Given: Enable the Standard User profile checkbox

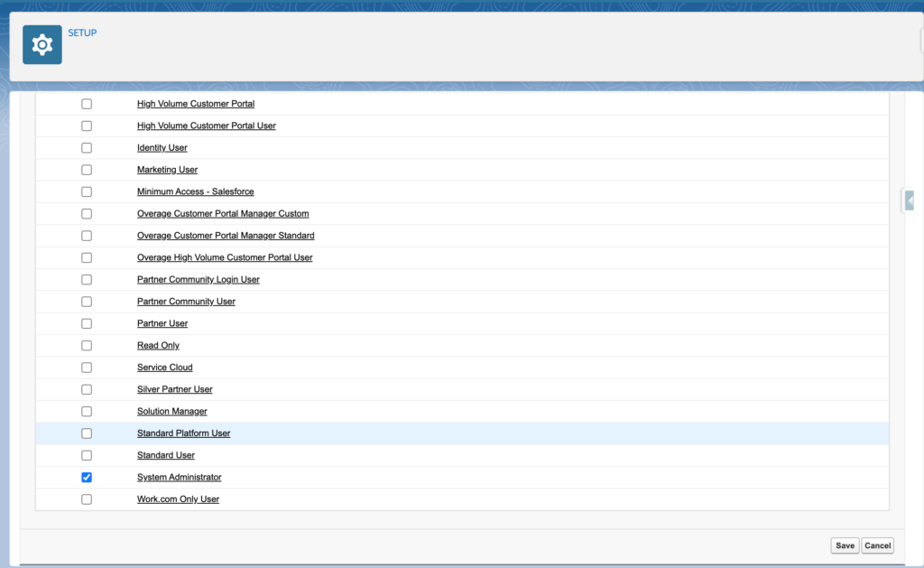Looking at the screenshot, I should (86, 454).
